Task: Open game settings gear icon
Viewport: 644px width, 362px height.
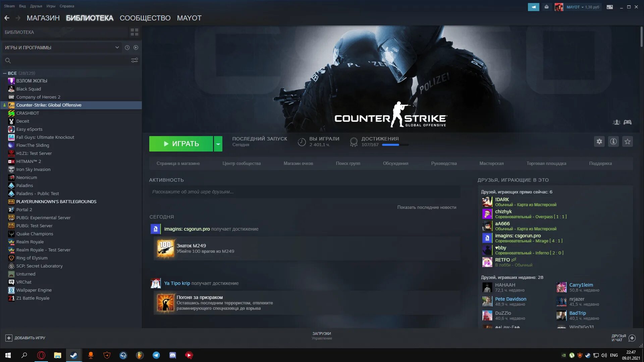Action: [599, 141]
